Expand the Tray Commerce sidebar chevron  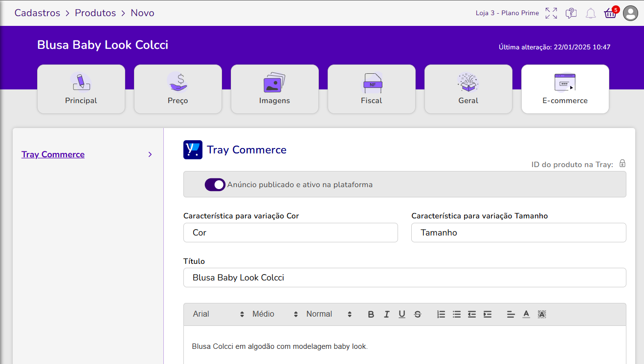150,154
